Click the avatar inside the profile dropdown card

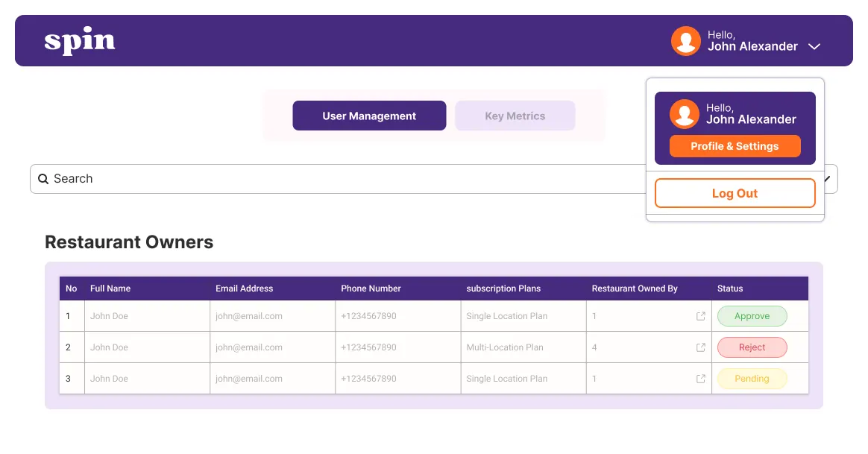point(685,114)
